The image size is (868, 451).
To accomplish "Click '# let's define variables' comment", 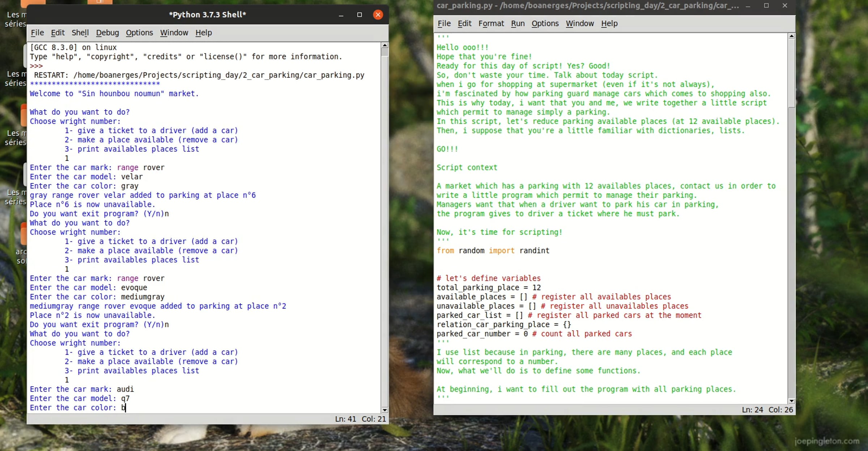I will click(x=489, y=278).
